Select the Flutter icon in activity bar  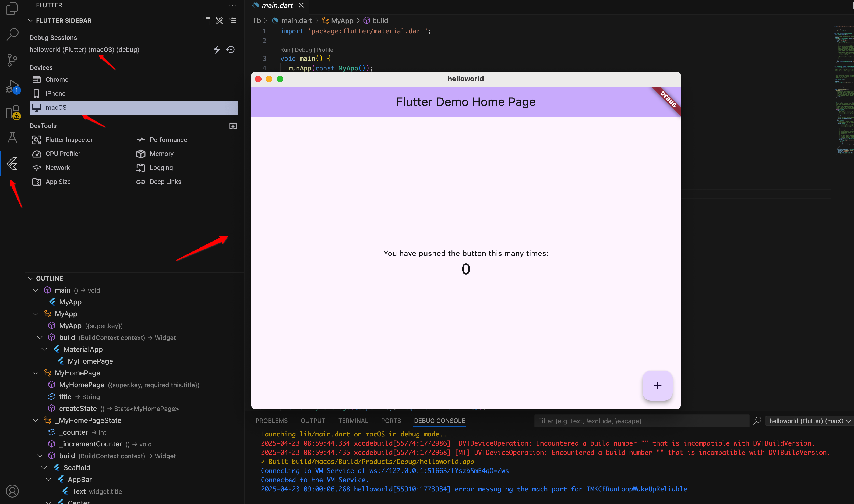click(x=12, y=164)
